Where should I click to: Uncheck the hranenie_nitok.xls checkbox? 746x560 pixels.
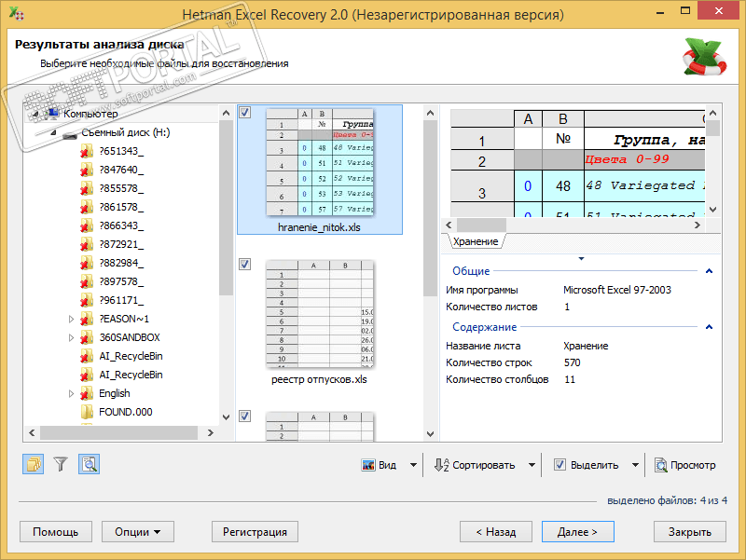(244, 113)
